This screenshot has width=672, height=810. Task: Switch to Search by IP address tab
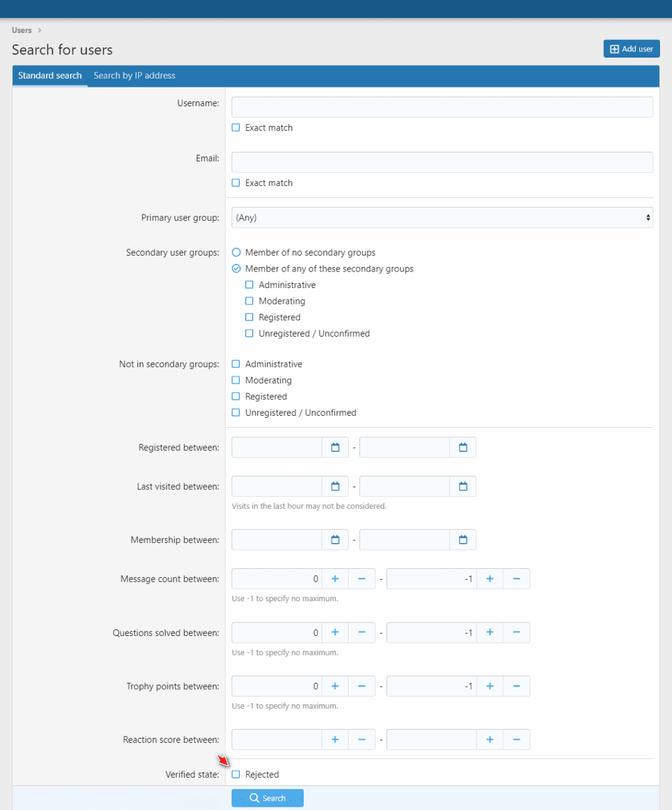[134, 75]
